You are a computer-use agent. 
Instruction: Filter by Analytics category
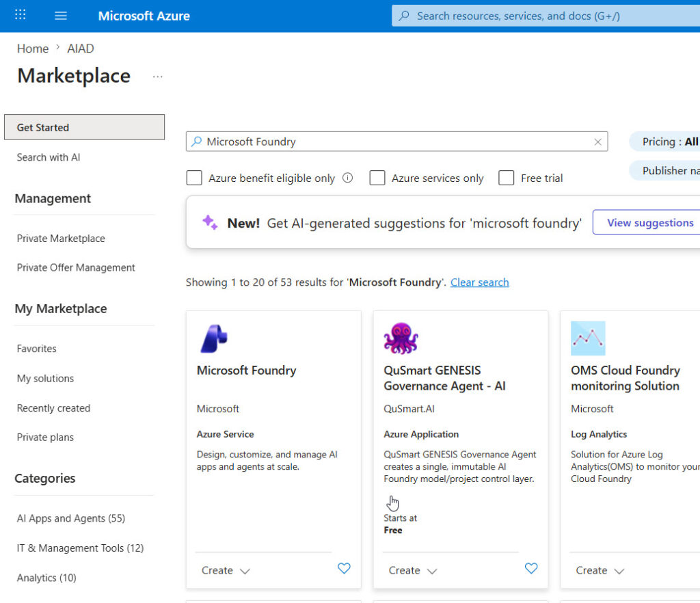[46, 578]
